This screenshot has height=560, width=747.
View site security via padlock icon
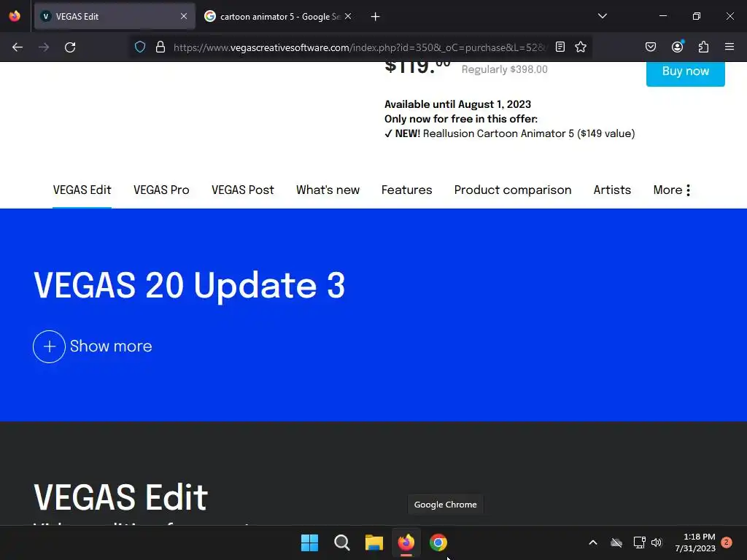pos(160,47)
